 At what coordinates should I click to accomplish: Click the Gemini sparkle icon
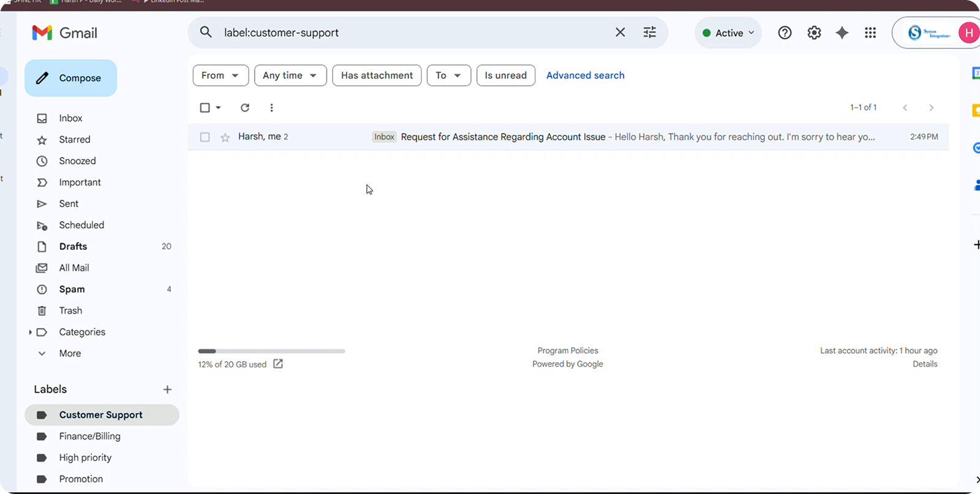[842, 33]
